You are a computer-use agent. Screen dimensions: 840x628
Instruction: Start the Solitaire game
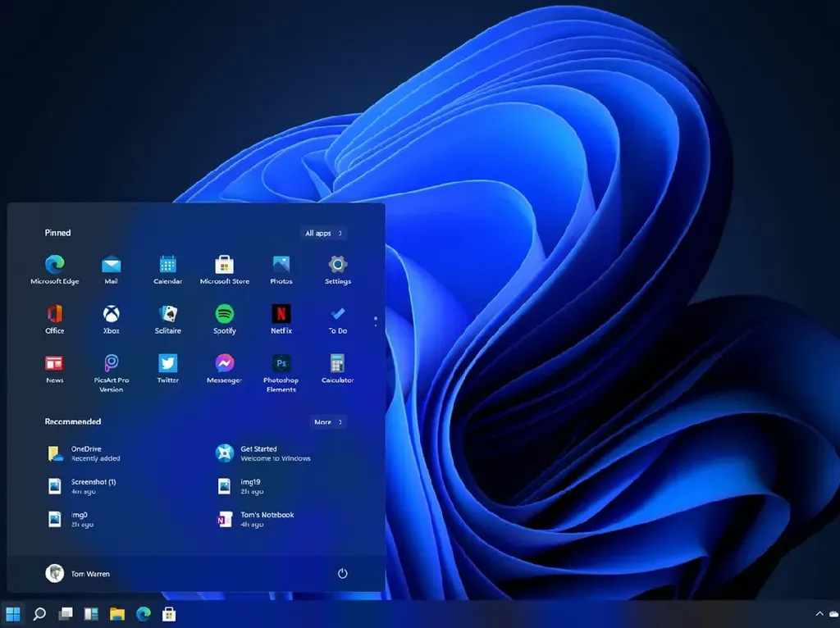tap(167, 319)
